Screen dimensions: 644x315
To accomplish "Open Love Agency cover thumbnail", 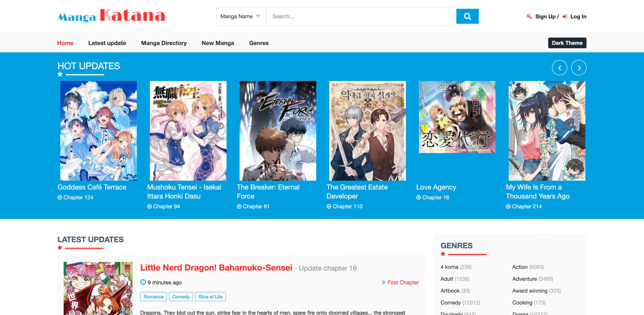I will click(x=457, y=117).
